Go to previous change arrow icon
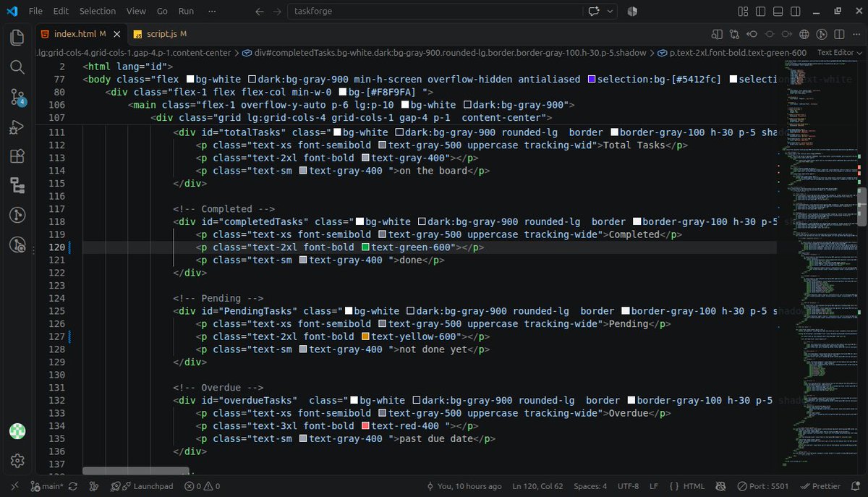 (x=752, y=34)
